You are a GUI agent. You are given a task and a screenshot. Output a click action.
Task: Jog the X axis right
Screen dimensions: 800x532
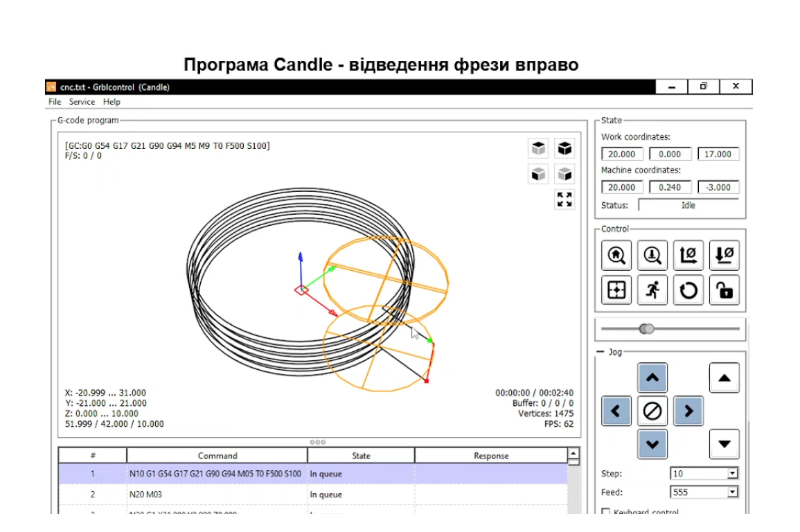[688, 411]
